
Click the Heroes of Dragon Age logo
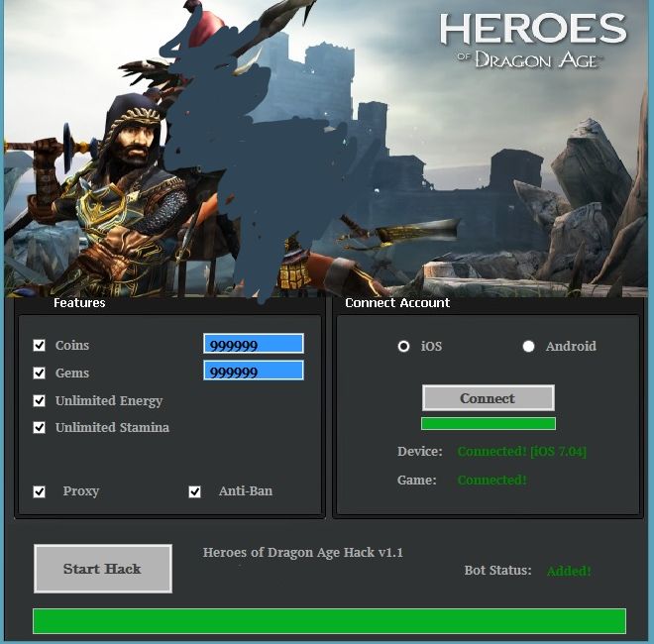point(533,41)
